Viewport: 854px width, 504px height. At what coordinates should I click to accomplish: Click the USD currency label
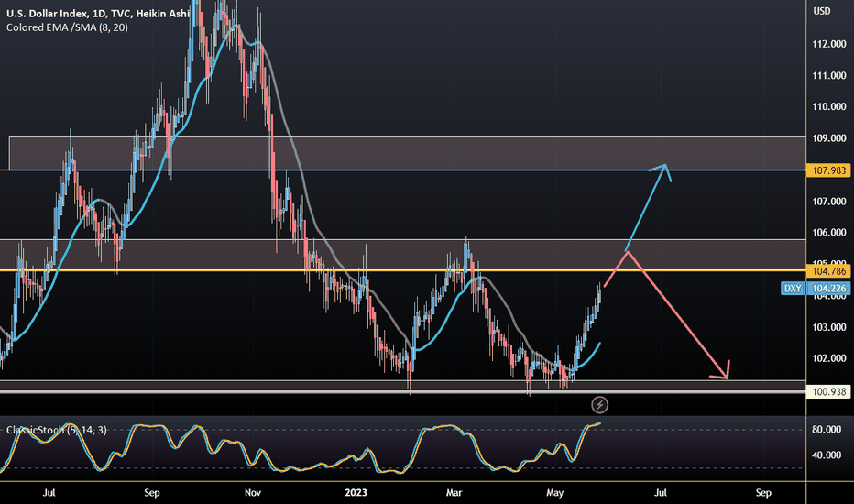pos(822,11)
